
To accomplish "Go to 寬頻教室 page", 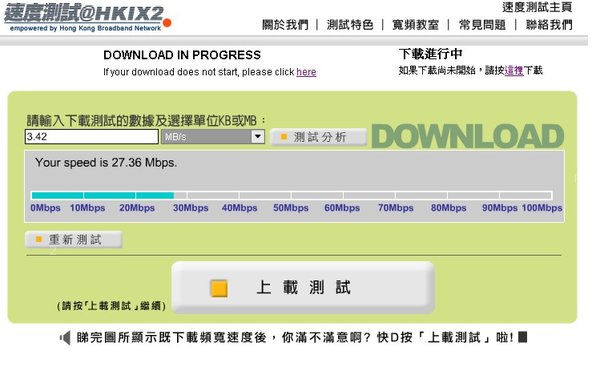I will pos(416,25).
